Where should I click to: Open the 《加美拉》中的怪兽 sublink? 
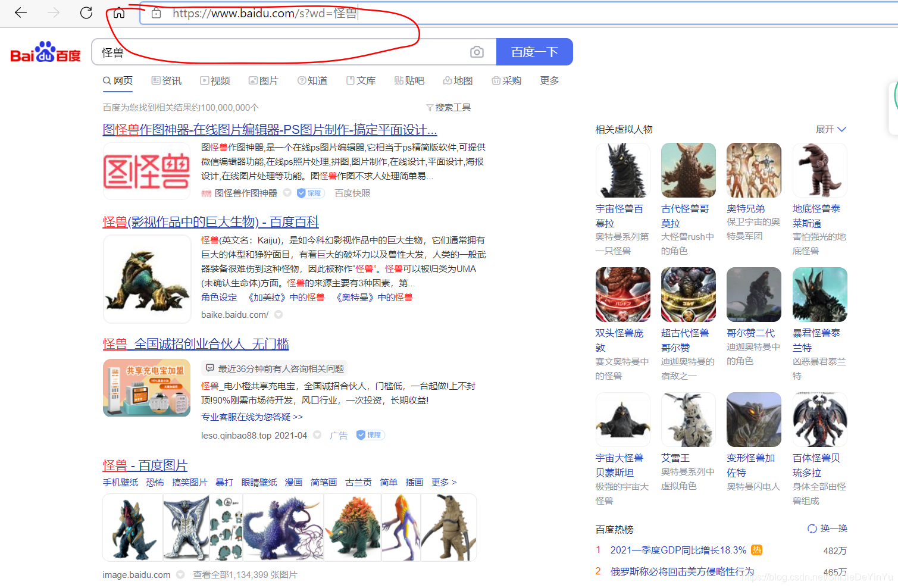285,297
